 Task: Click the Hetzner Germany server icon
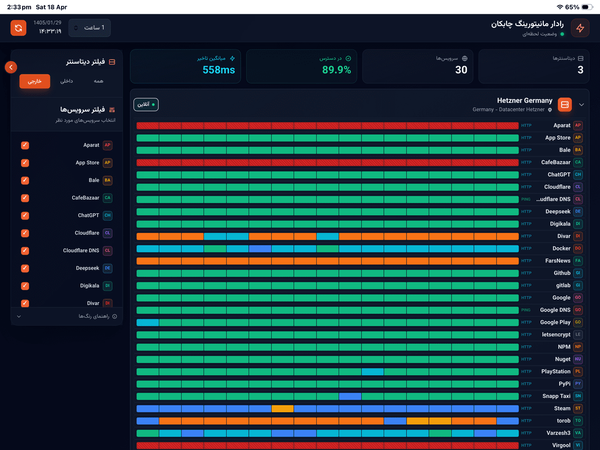[x=565, y=104]
